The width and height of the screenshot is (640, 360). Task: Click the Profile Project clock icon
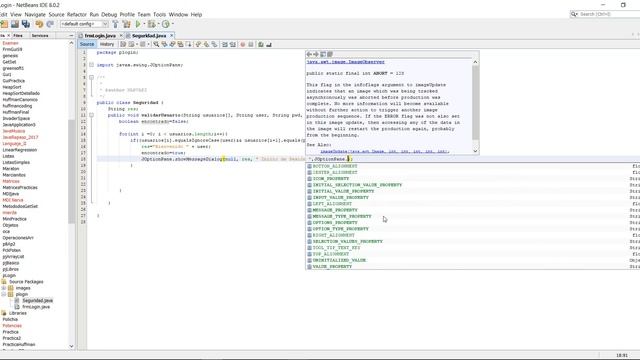point(165,24)
